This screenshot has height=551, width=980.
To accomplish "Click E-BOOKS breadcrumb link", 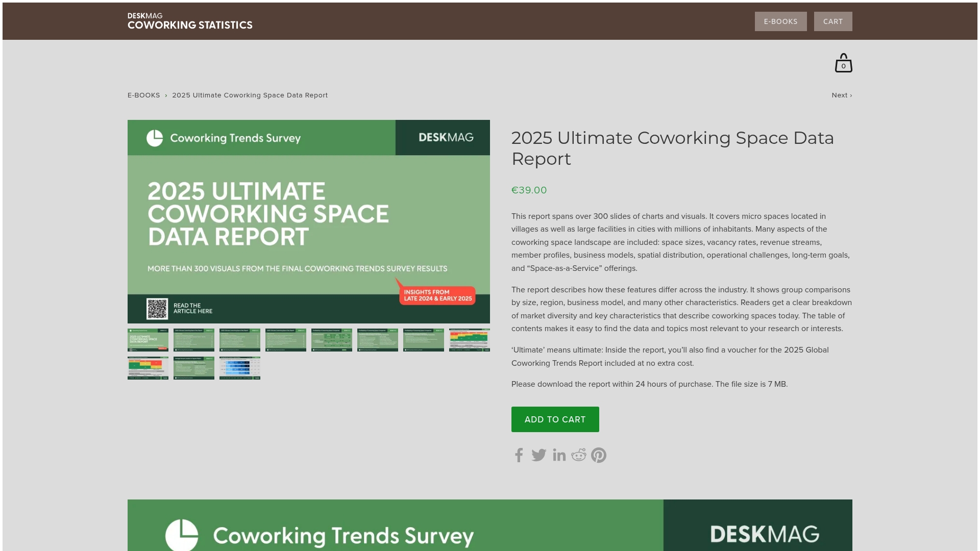I will [x=143, y=95].
